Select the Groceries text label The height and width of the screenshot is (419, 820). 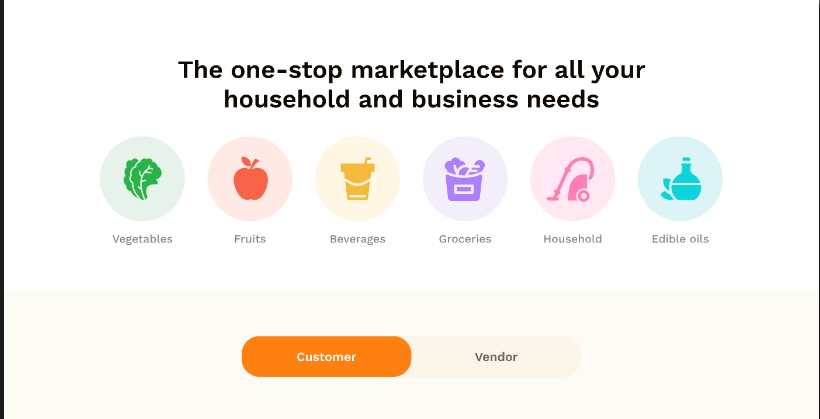(465, 239)
